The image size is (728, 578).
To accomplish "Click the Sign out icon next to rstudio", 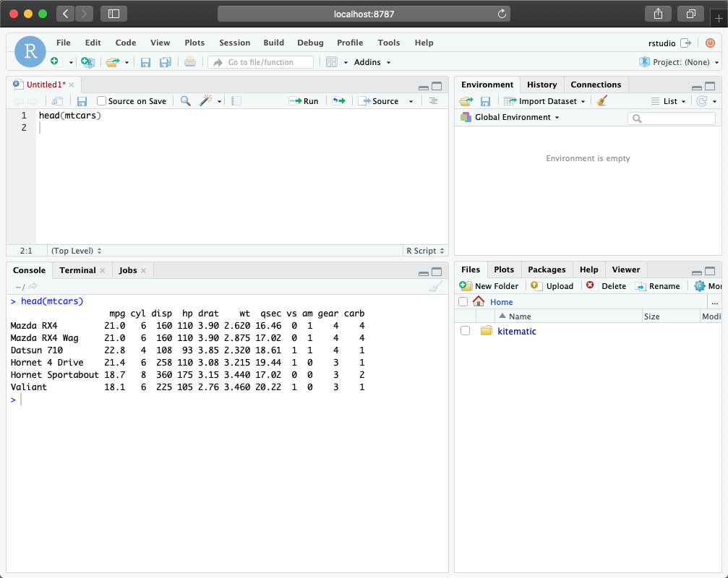I will pos(686,43).
